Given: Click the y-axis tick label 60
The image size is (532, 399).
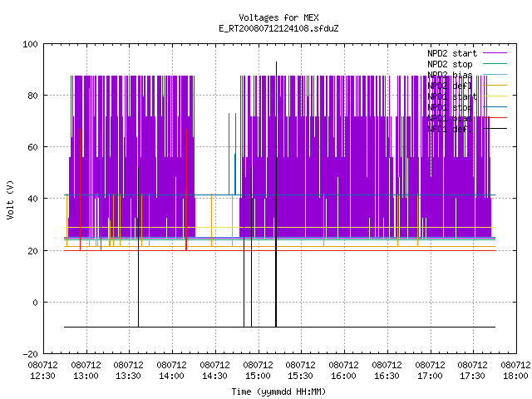Looking at the screenshot, I should pos(32,147).
